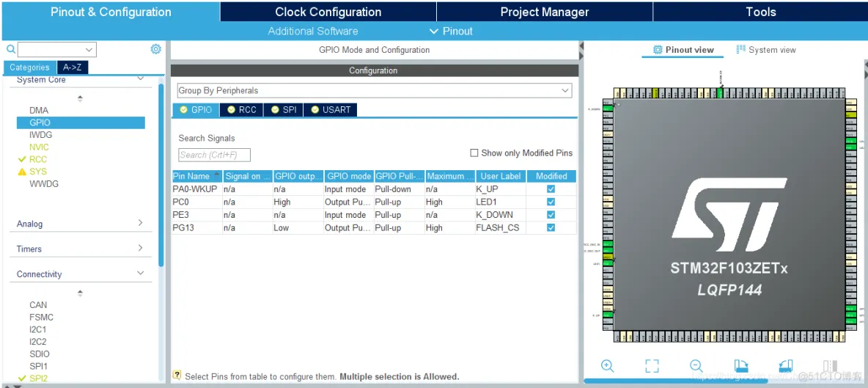
Task: Click the STM32F103ZETx chip image
Action: point(729,215)
